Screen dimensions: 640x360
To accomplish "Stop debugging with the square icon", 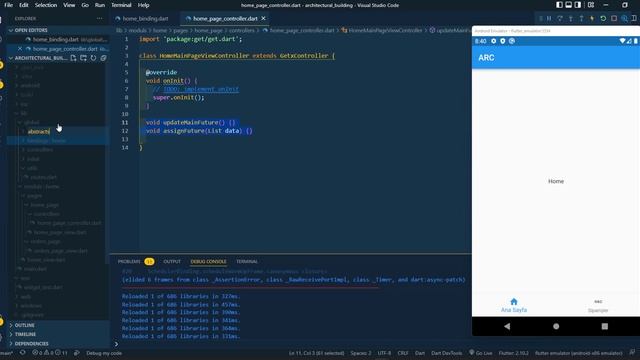I will point(613,18).
